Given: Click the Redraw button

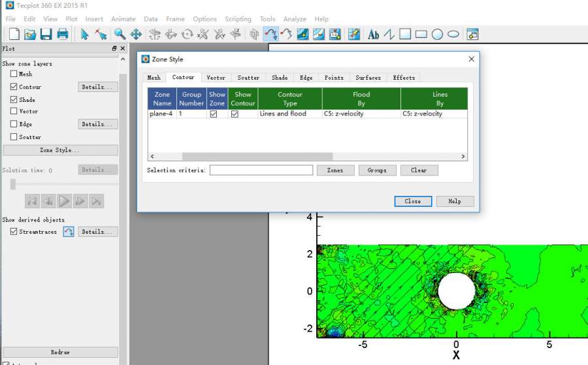Looking at the screenshot, I should [x=60, y=352].
